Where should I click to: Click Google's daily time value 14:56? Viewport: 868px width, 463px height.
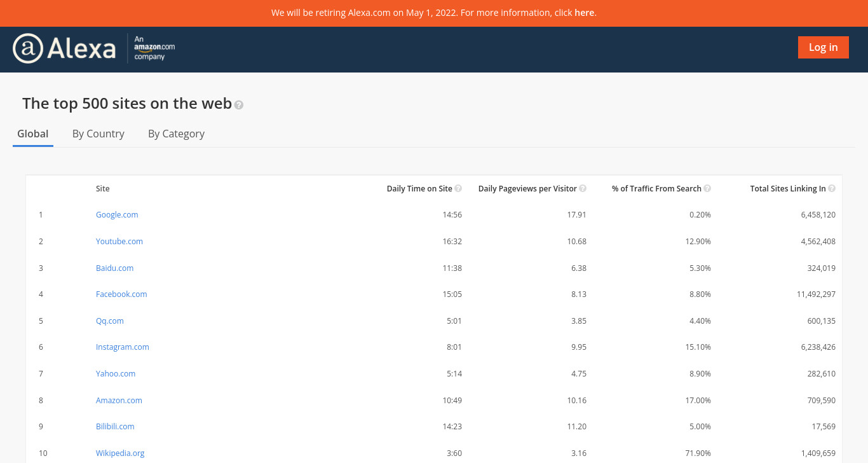point(452,215)
